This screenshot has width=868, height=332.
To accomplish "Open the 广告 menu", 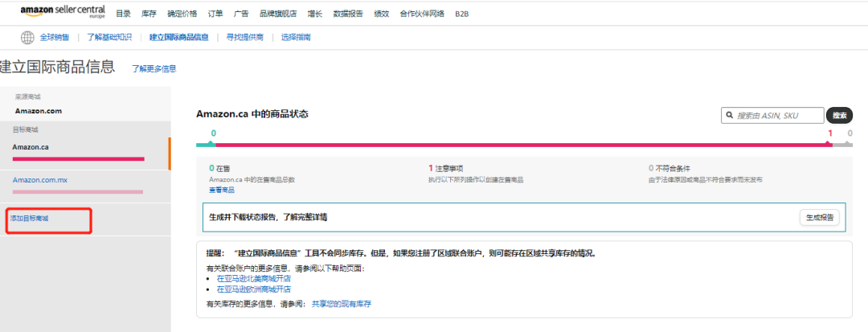I will (241, 14).
